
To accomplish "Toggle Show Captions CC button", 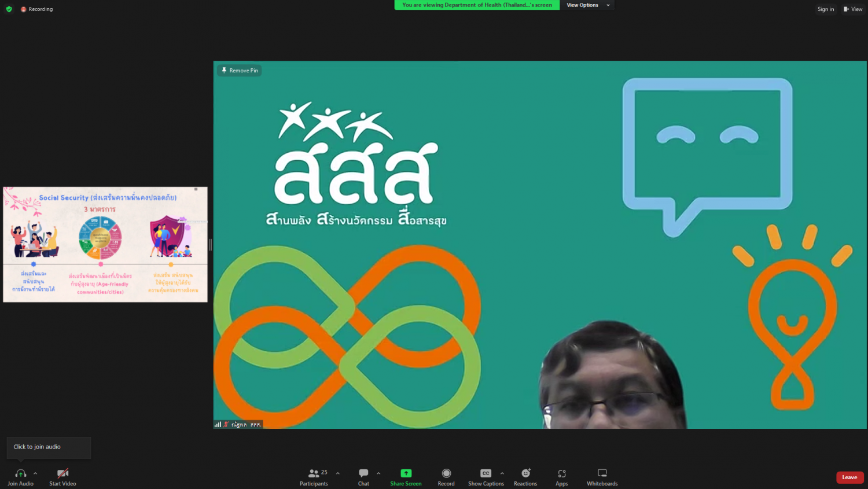I will click(486, 477).
